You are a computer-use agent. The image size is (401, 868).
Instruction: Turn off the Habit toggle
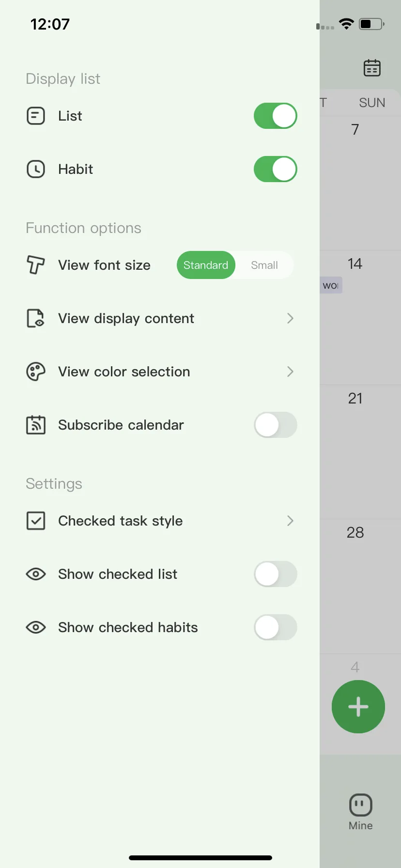tap(276, 169)
